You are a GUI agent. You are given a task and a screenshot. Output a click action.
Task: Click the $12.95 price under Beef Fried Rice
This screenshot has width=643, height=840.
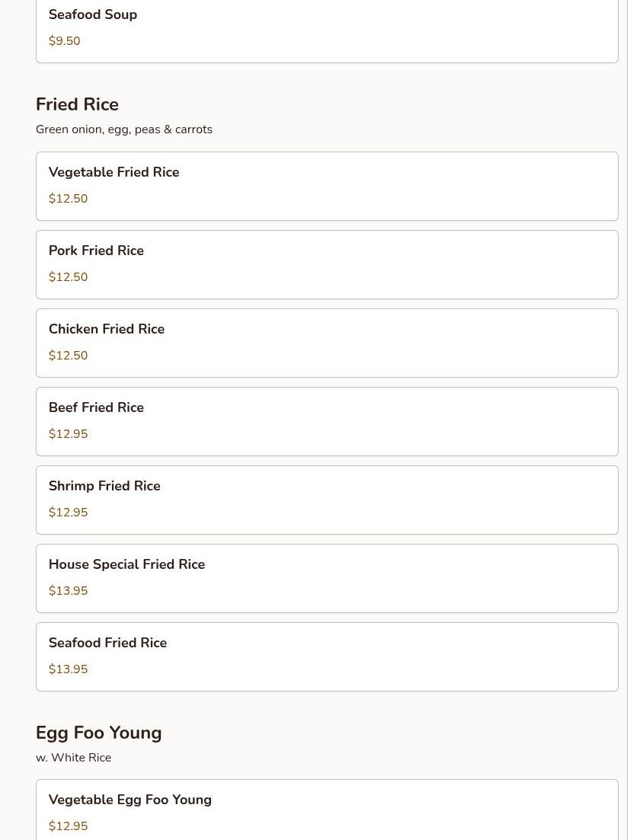coord(68,434)
